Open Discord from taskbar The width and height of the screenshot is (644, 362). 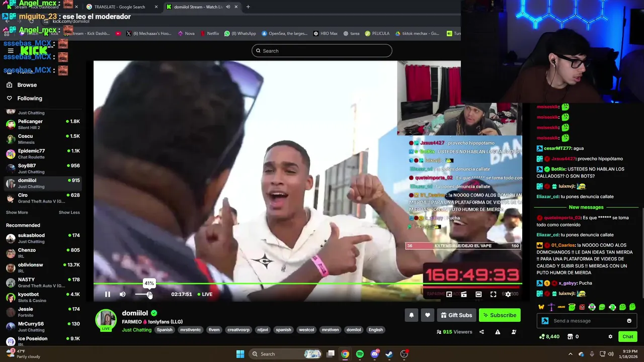pos(374,354)
